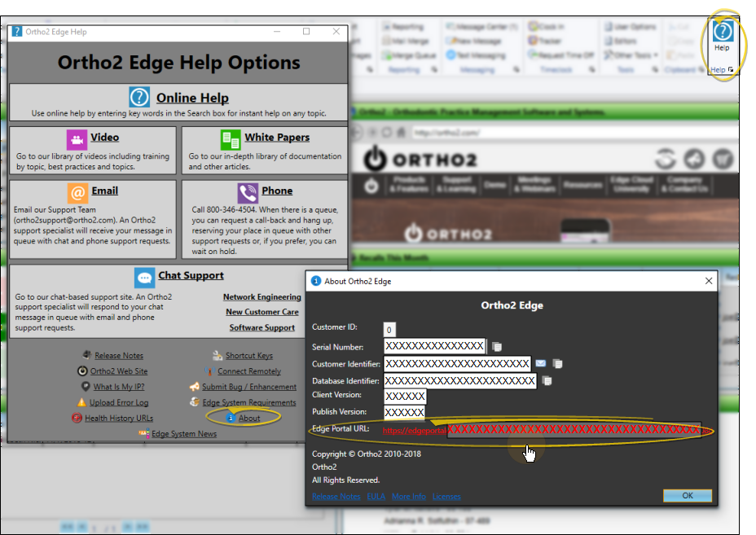Copy the Serial Number with copy icon
Screen dimensions: 756x535
pyautogui.click(x=497, y=347)
